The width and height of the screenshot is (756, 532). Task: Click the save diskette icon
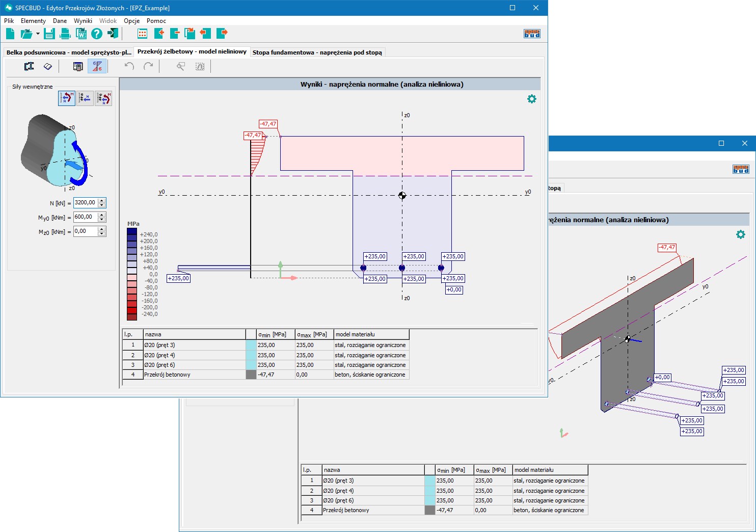pyautogui.click(x=49, y=34)
